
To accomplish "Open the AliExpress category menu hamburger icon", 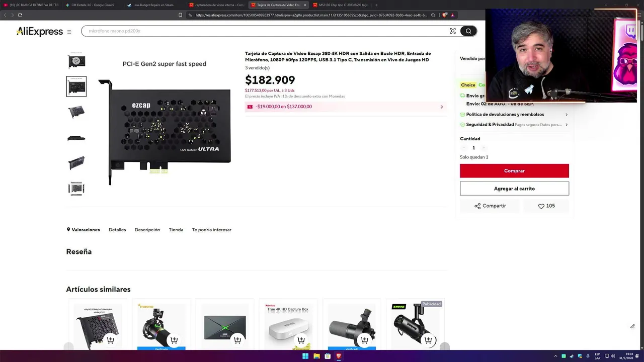I will tap(69, 32).
